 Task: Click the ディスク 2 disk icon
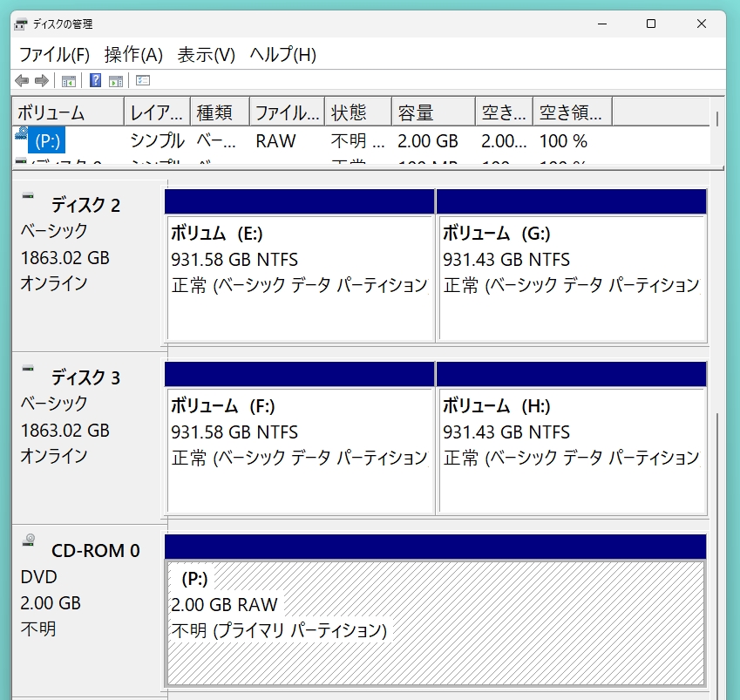click(x=28, y=196)
